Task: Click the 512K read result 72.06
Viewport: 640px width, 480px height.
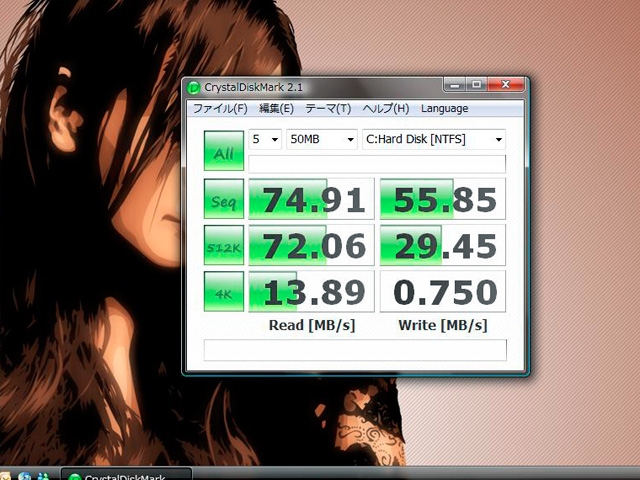Action: tap(311, 245)
